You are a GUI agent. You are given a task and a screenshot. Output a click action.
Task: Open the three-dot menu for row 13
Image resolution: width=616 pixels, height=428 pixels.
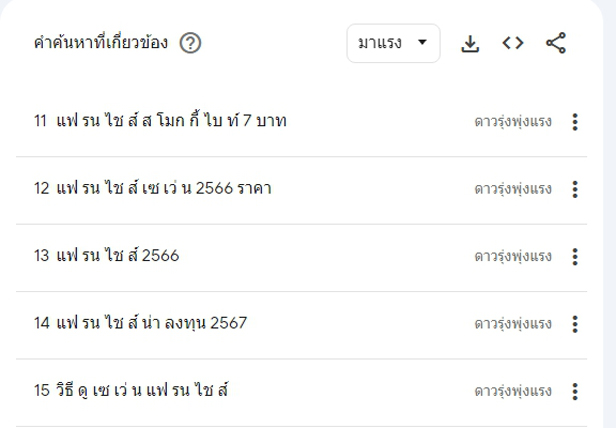[575, 257]
